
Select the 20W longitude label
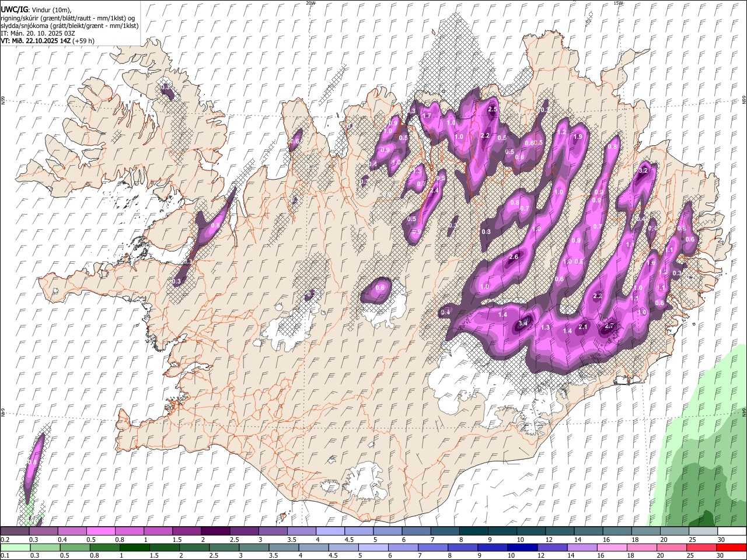point(310,3)
